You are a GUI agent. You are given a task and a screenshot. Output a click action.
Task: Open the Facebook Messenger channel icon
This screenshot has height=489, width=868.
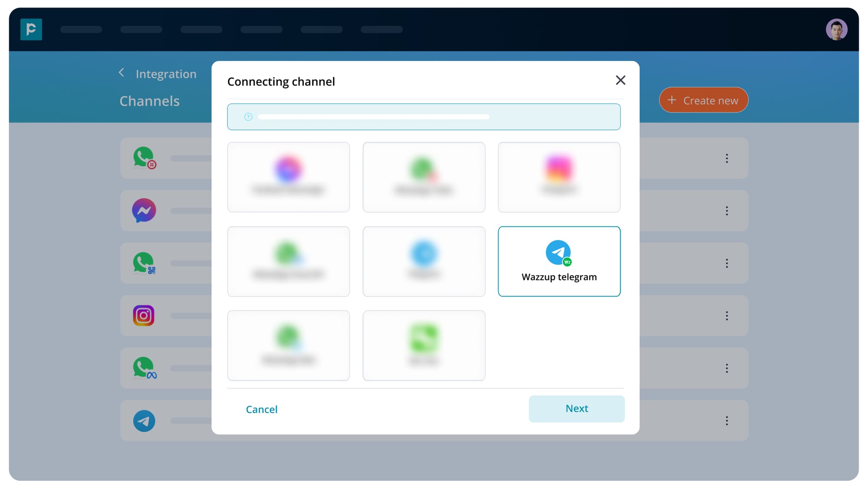click(x=144, y=211)
